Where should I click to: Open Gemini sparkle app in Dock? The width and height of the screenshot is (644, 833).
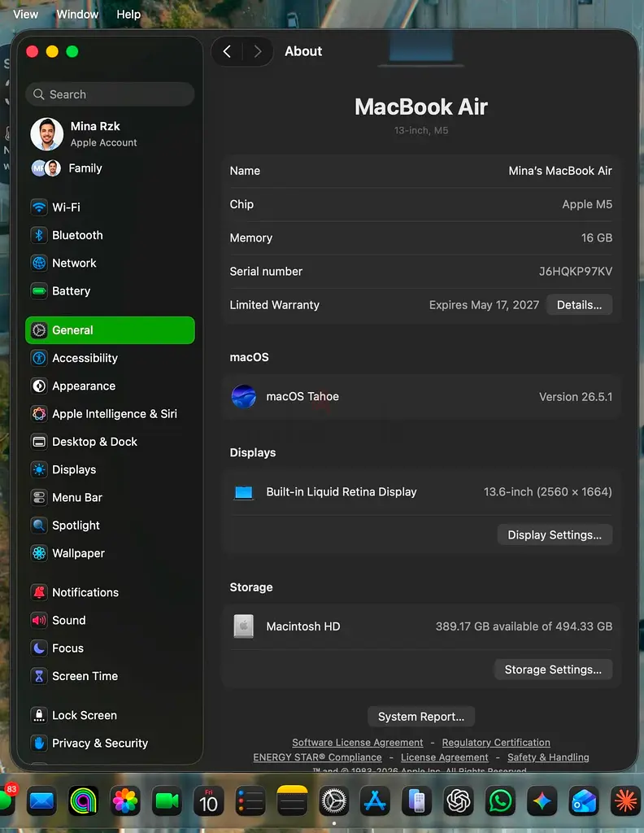coord(542,800)
